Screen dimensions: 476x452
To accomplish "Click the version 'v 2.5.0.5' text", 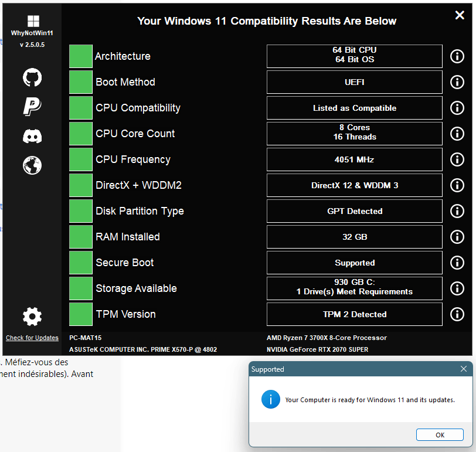I will click(x=32, y=45).
